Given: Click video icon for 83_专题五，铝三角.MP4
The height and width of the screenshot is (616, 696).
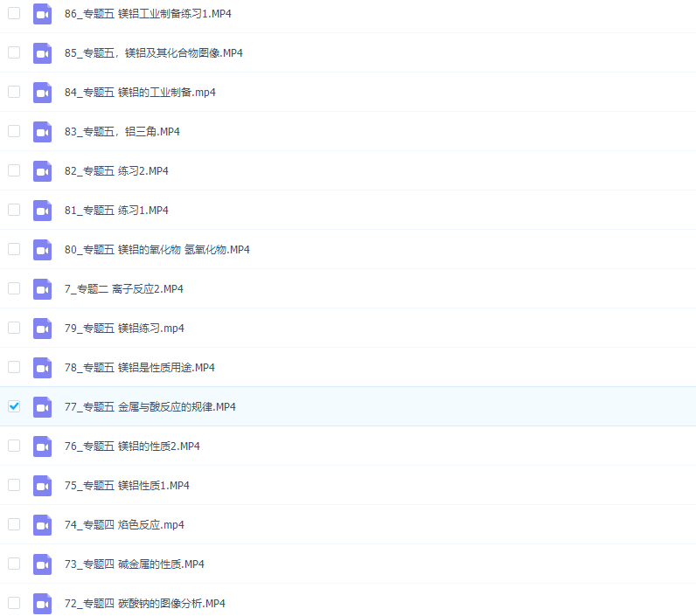Looking at the screenshot, I should (43, 132).
